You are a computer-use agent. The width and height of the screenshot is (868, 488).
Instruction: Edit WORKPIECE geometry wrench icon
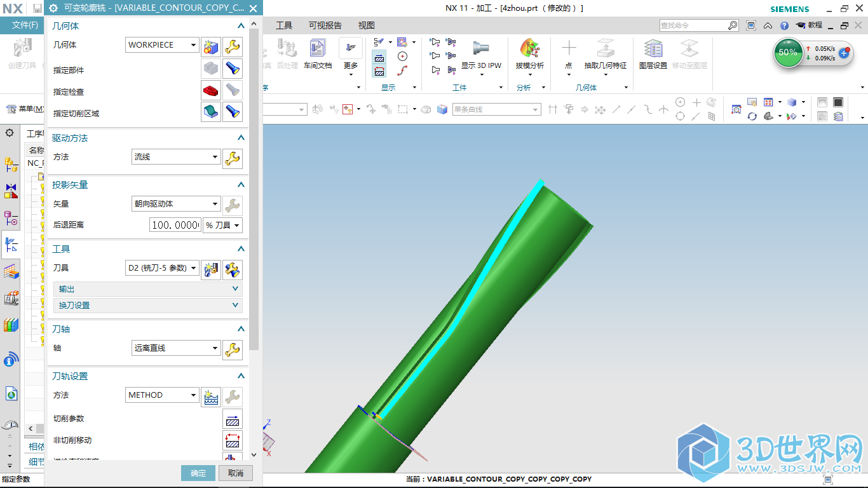point(233,46)
